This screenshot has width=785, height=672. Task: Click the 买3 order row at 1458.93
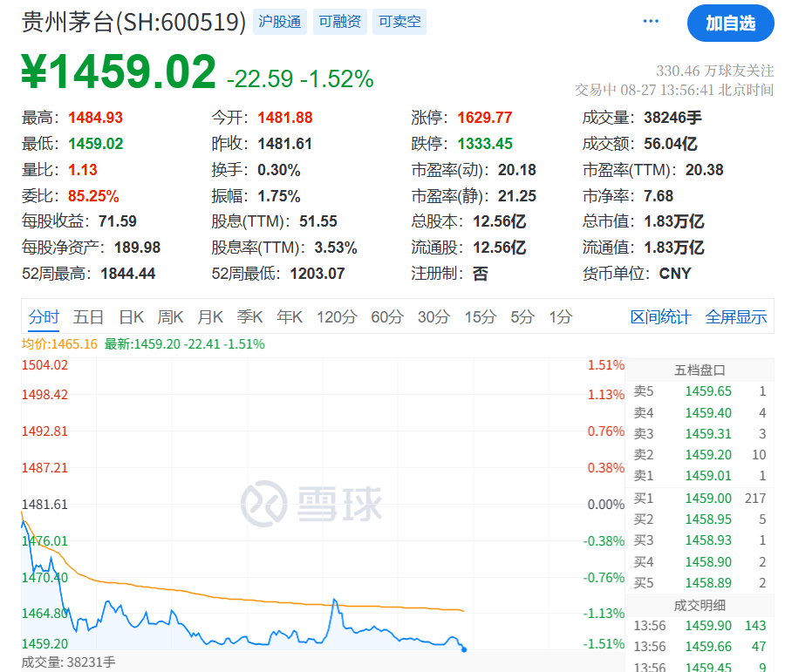coord(700,540)
